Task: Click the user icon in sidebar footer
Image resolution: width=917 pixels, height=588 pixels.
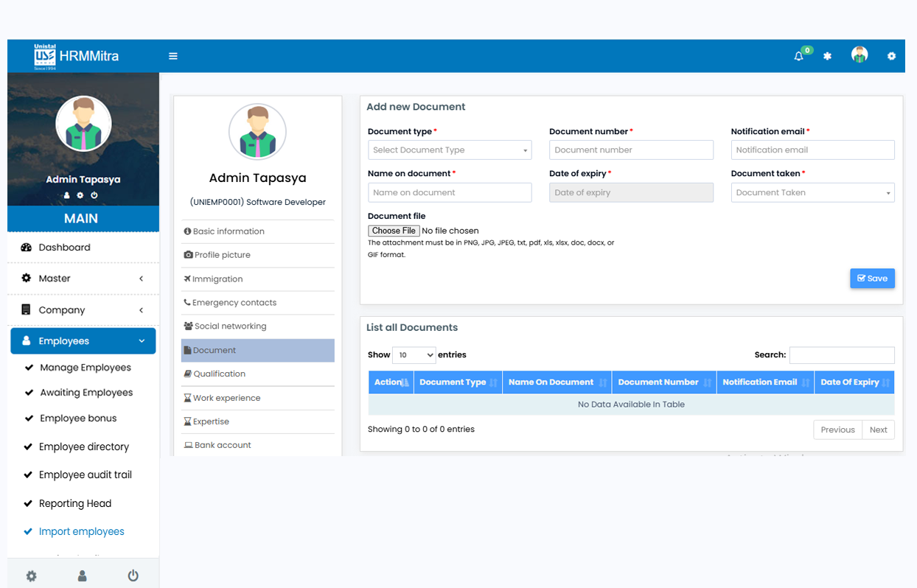Action: [82, 576]
